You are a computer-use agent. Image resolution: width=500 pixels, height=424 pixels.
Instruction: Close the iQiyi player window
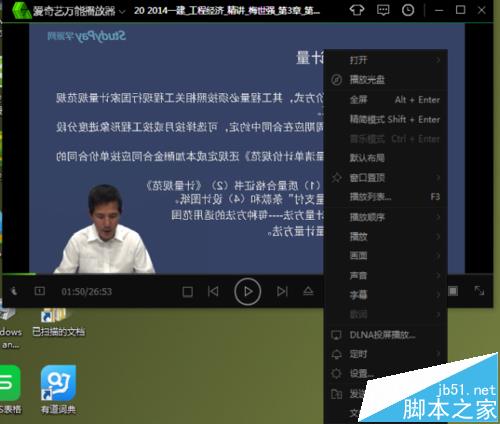[x=482, y=10]
